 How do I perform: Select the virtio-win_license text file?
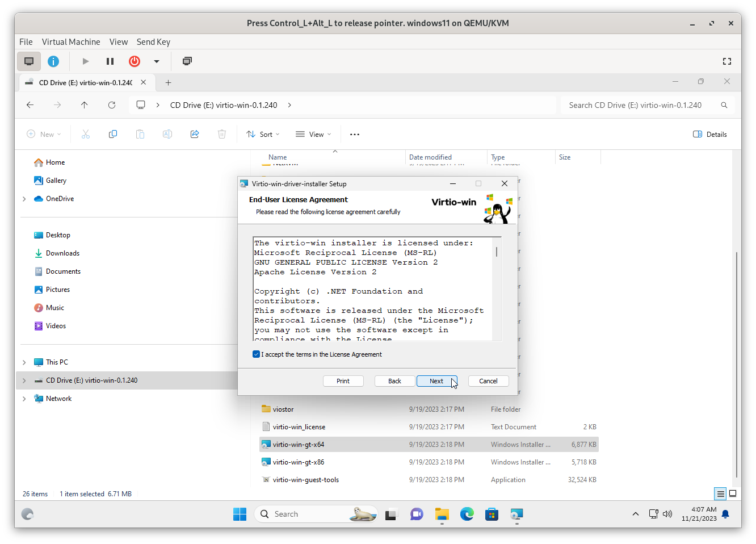(429, 427)
